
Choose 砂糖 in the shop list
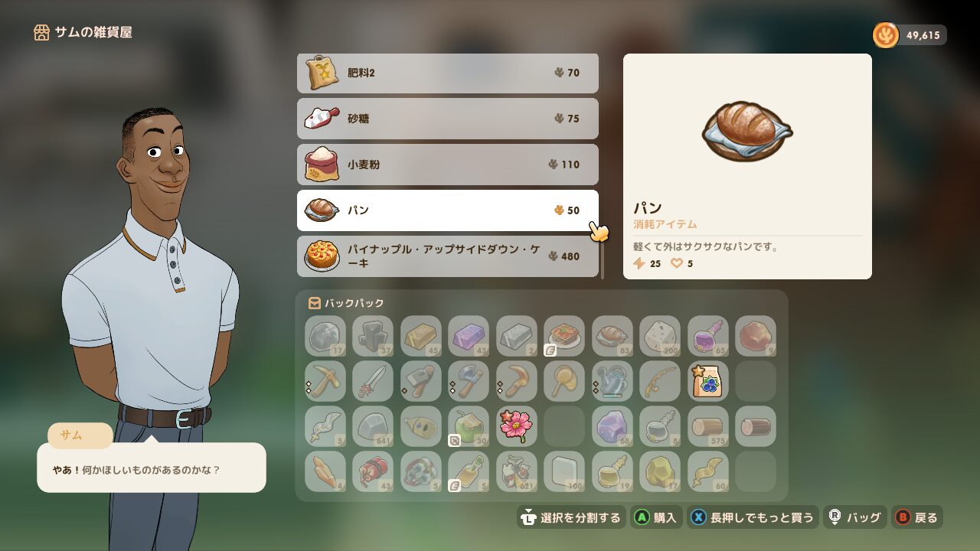point(448,119)
